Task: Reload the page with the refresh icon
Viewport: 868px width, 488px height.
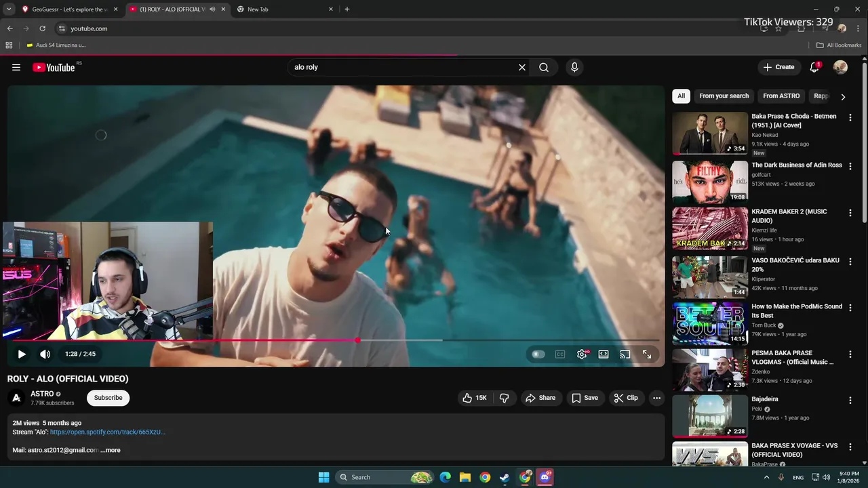Action: point(42,28)
